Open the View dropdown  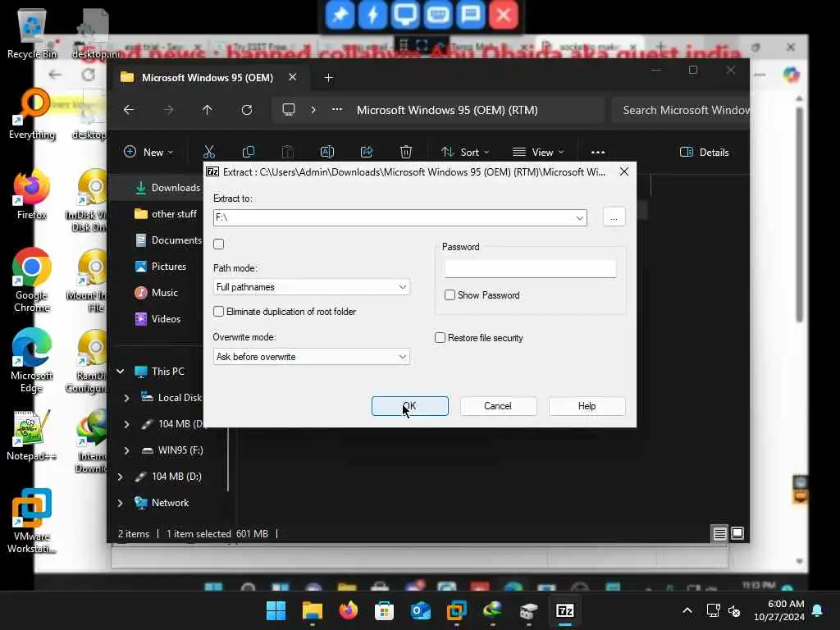tap(538, 152)
